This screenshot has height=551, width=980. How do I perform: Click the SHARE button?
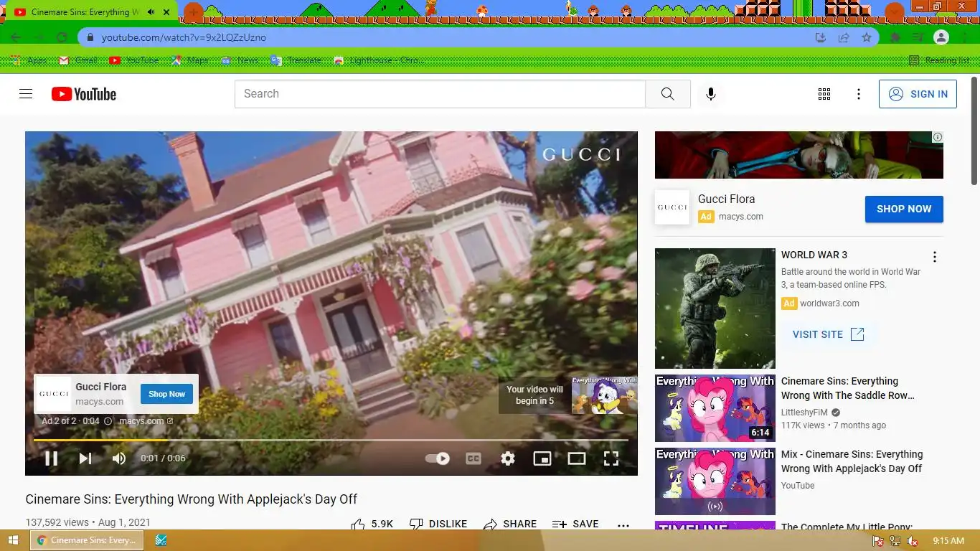pyautogui.click(x=509, y=524)
